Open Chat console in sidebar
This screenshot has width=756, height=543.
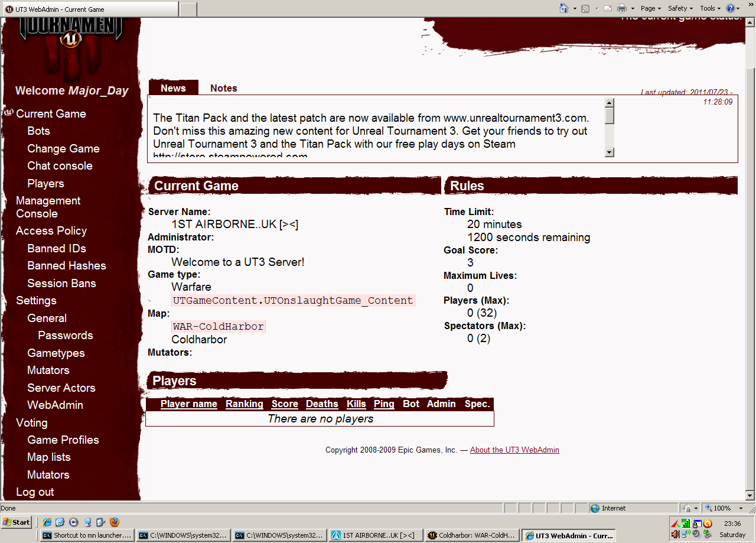pyautogui.click(x=60, y=166)
